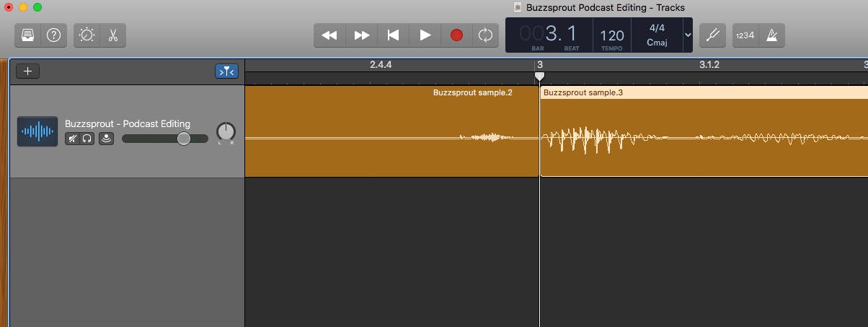Show Quick Help with the question mark icon

pos(53,35)
